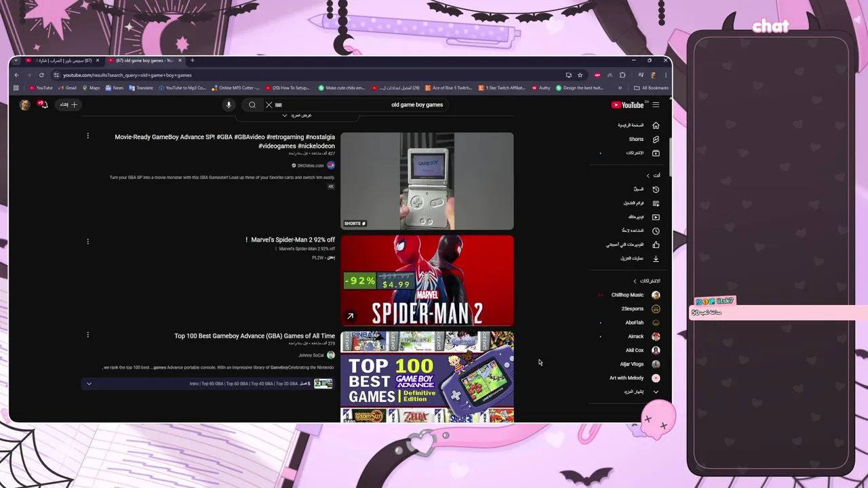Open browser extensions puzzle icon
Screen dimensions: 868x488
coord(623,75)
